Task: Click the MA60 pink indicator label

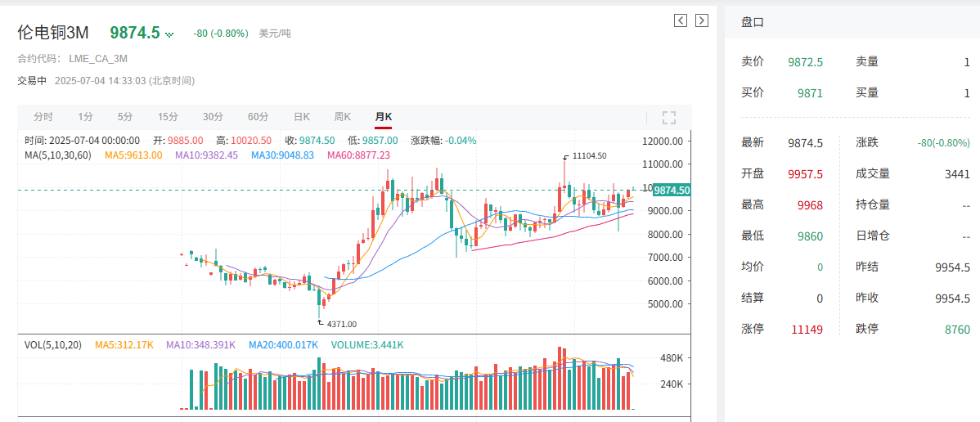Action: [359, 155]
